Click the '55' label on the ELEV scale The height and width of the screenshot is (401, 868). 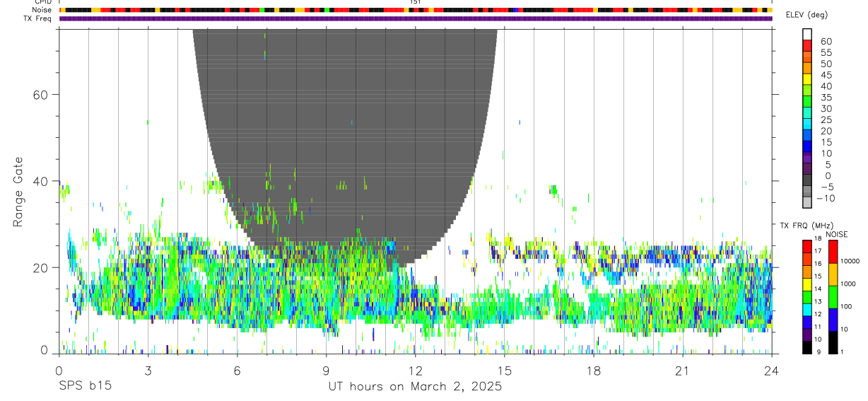coord(826,52)
